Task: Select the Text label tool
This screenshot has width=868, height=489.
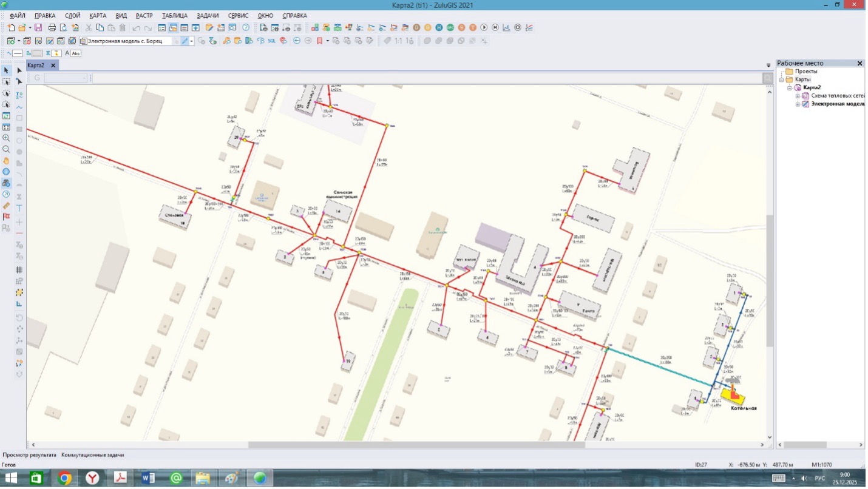Action: coord(19,208)
